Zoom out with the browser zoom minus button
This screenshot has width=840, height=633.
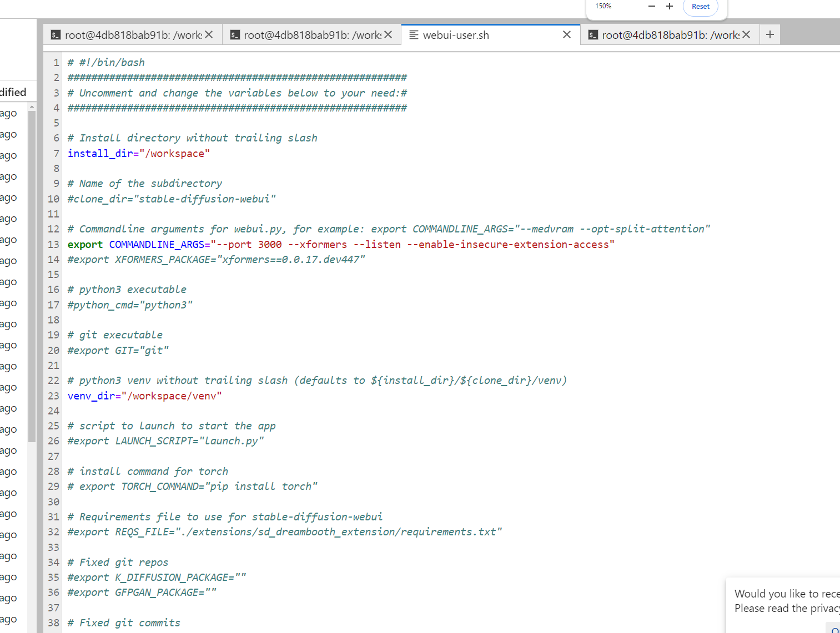point(652,6)
